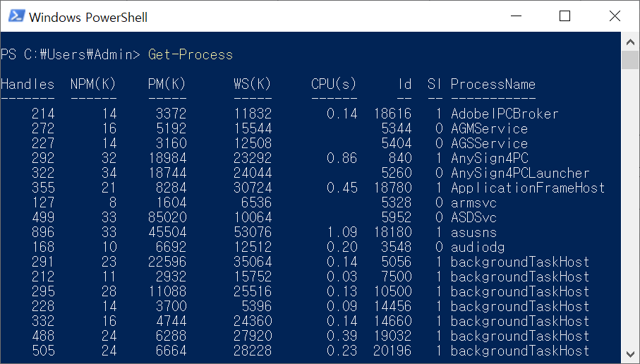The image size is (640, 364).
Task: Click backgroundTaskHost with Id 20196
Action: click(x=520, y=351)
